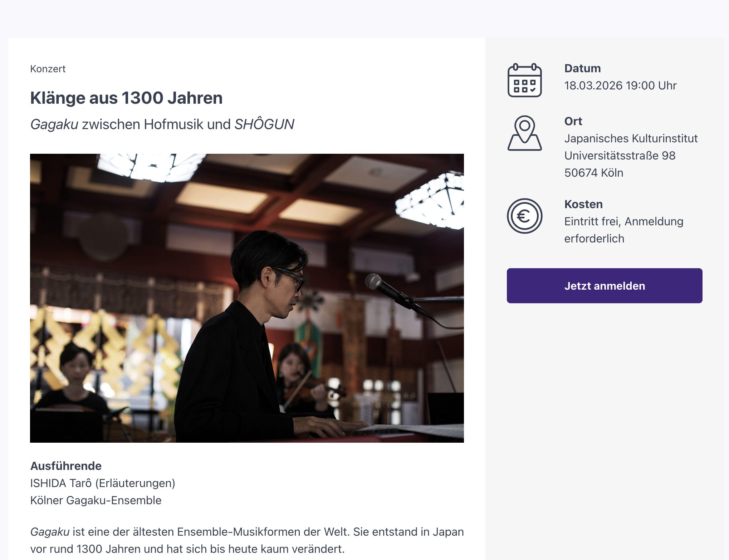Click Eintritt frei, Anmeldung erforderlich text
This screenshot has height=560, width=729.
[x=623, y=230]
